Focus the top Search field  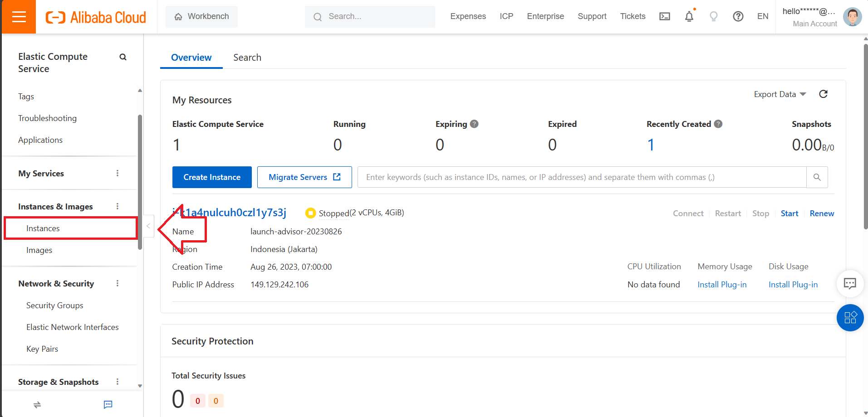tap(370, 17)
